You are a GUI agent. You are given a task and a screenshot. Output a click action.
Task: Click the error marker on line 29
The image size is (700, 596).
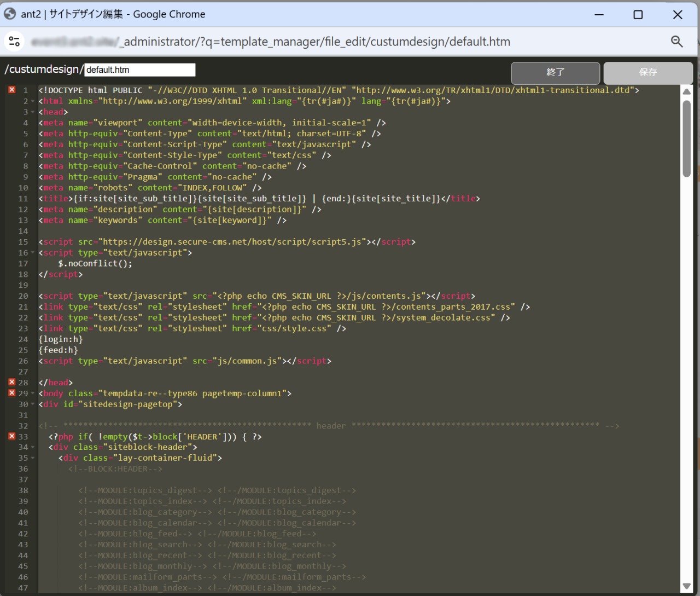tap(12, 393)
